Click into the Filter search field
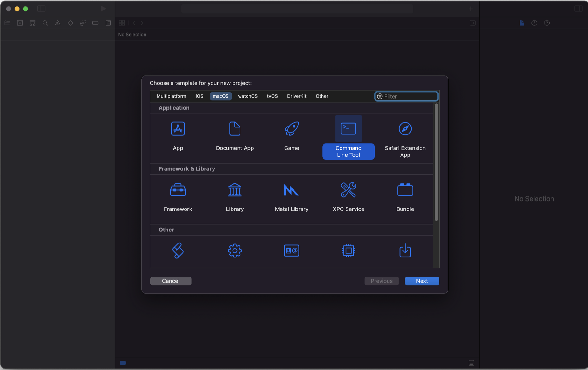The width and height of the screenshot is (588, 370). tap(407, 96)
